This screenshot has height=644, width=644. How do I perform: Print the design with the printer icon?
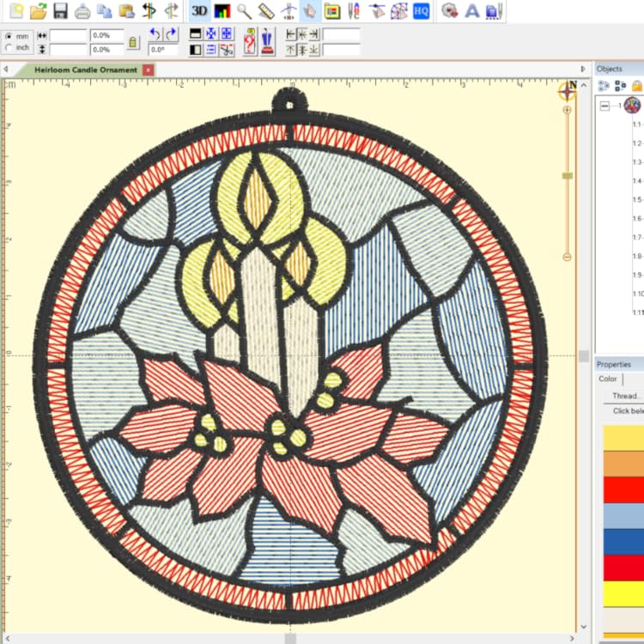[82, 11]
